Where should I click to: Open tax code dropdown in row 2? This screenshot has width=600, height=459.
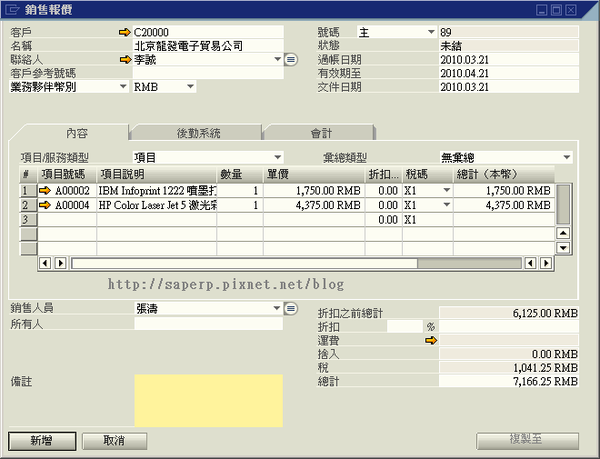447,205
